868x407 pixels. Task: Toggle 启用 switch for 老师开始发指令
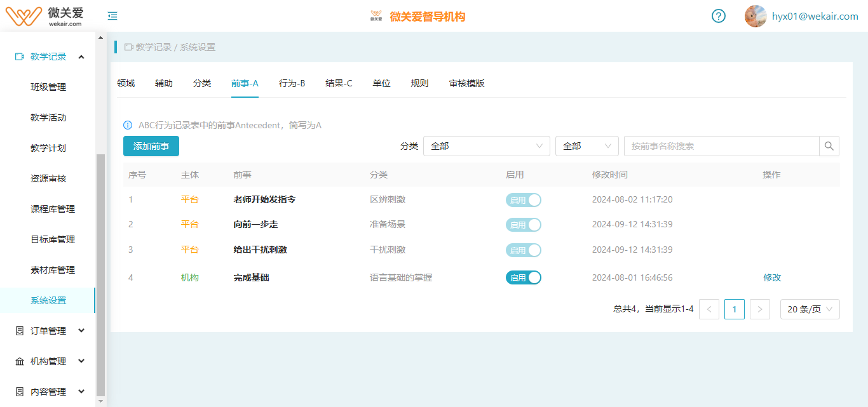point(523,200)
